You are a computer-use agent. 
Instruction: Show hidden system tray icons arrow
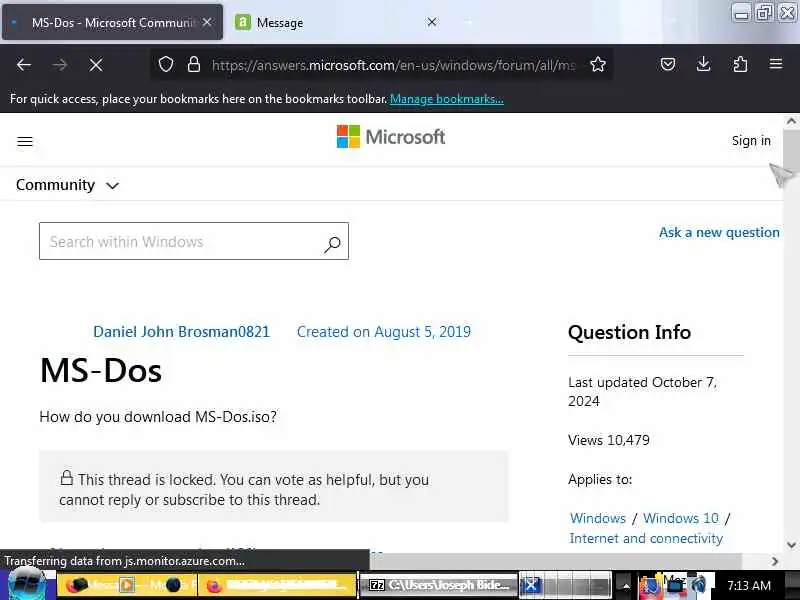point(626,586)
